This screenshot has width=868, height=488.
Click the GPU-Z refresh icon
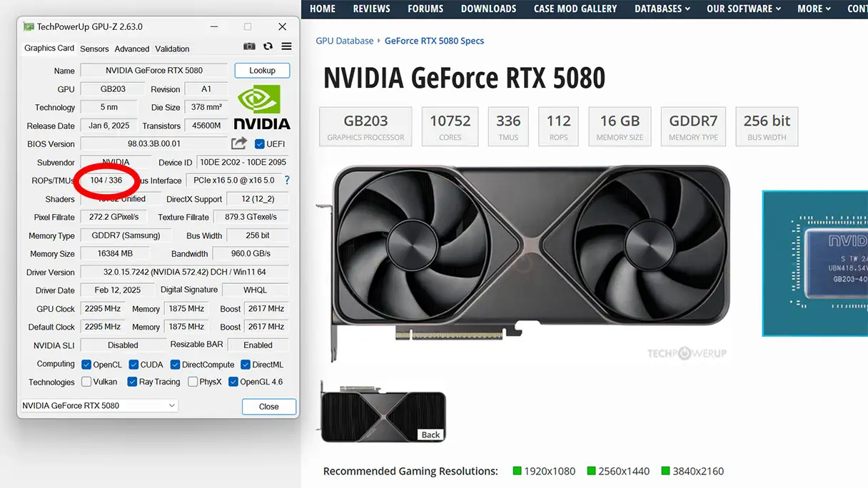pyautogui.click(x=268, y=46)
